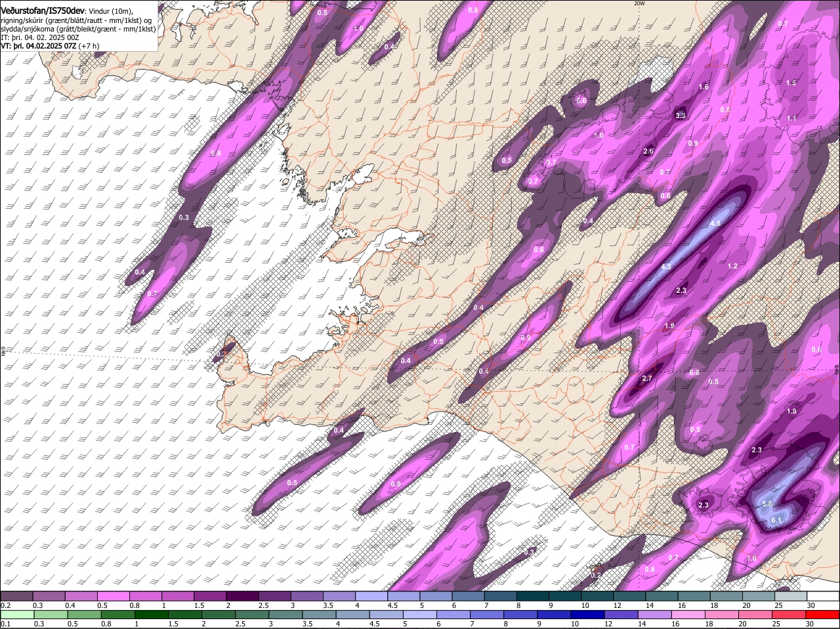Viewport: 840px width, 629px height.
Task: Click the 'VT: þri. 04.02.2025 07Z' valid time
Action: [38, 46]
